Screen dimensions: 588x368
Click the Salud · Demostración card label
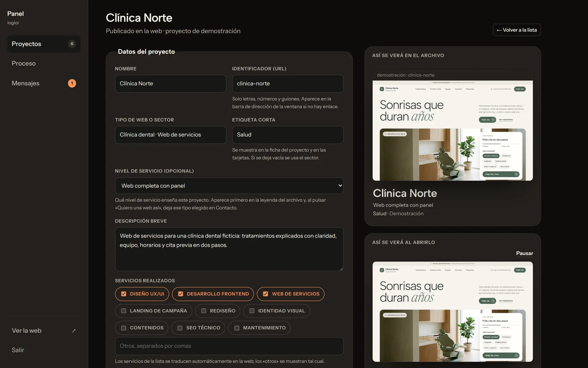(x=398, y=213)
